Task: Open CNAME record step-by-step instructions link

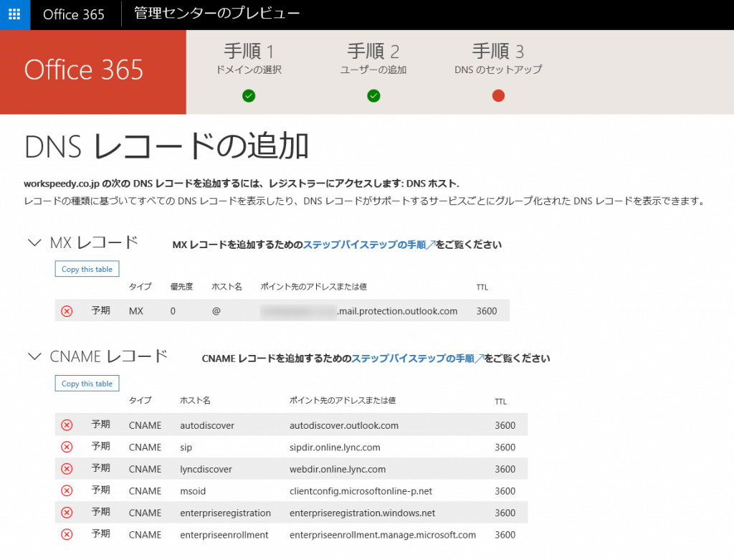Action: pyautogui.click(x=417, y=359)
